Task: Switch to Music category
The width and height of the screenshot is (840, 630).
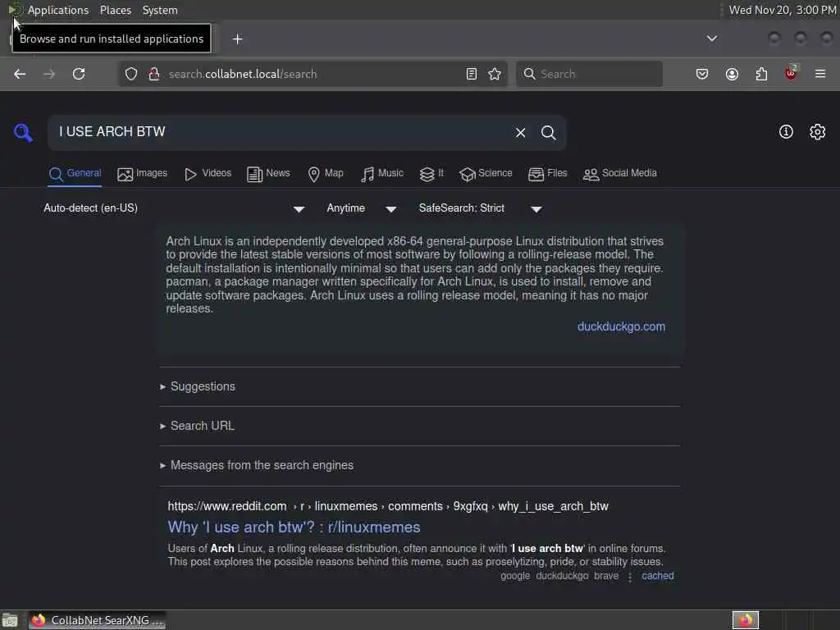Action: coord(382,174)
